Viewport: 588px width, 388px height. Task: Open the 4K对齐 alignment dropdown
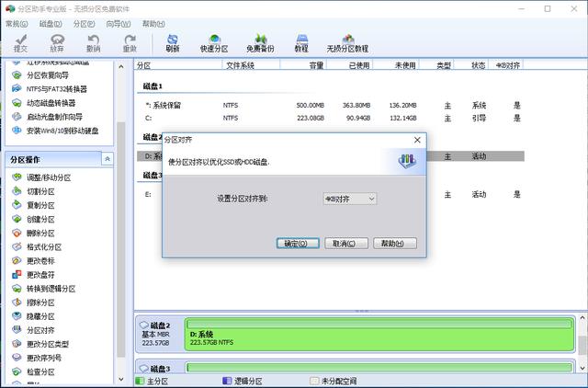(x=350, y=199)
